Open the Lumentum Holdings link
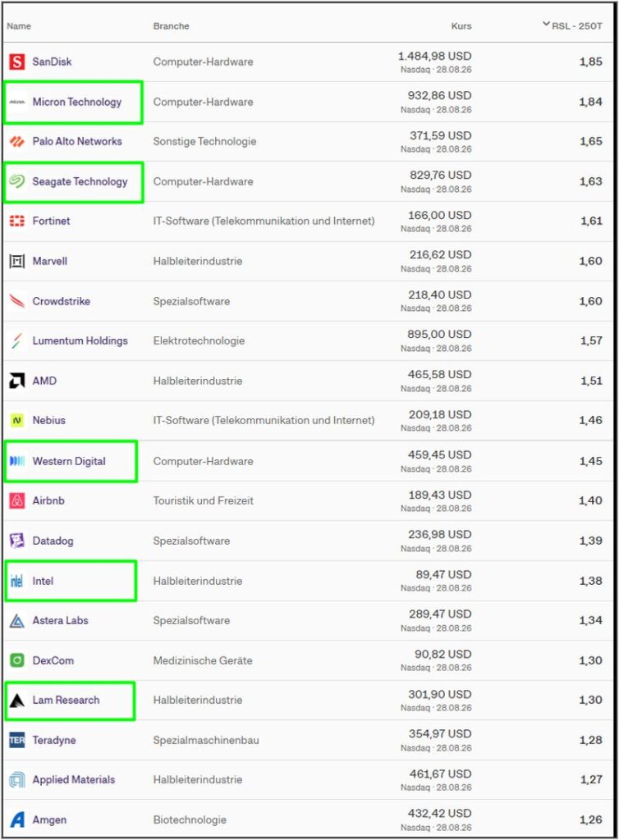The height and width of the screenshot is (840, 619). pyautogui.click(x=80, y=340)
